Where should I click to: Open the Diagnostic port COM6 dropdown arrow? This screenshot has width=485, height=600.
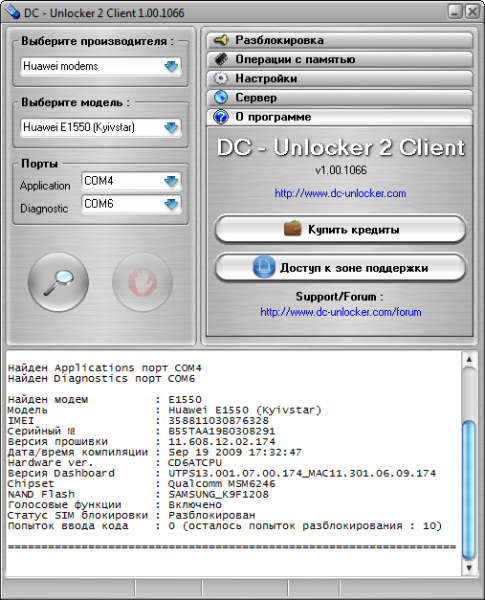[x=171, y=204]
